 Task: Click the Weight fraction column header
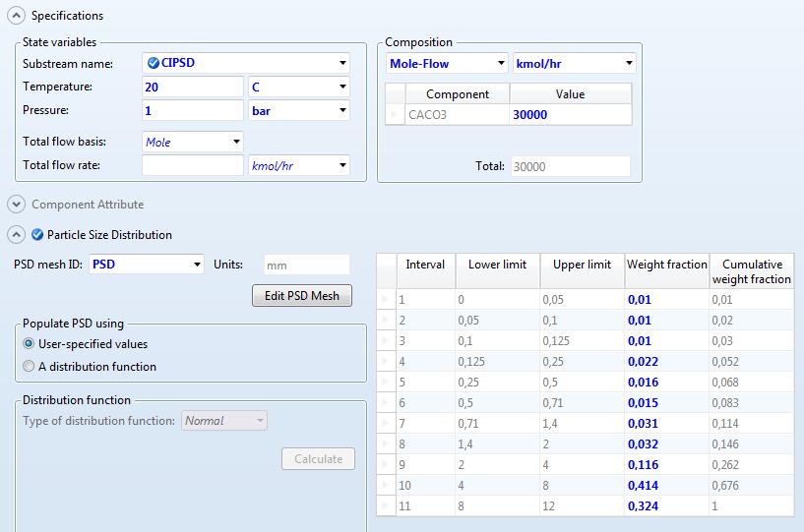pos(666,270)
